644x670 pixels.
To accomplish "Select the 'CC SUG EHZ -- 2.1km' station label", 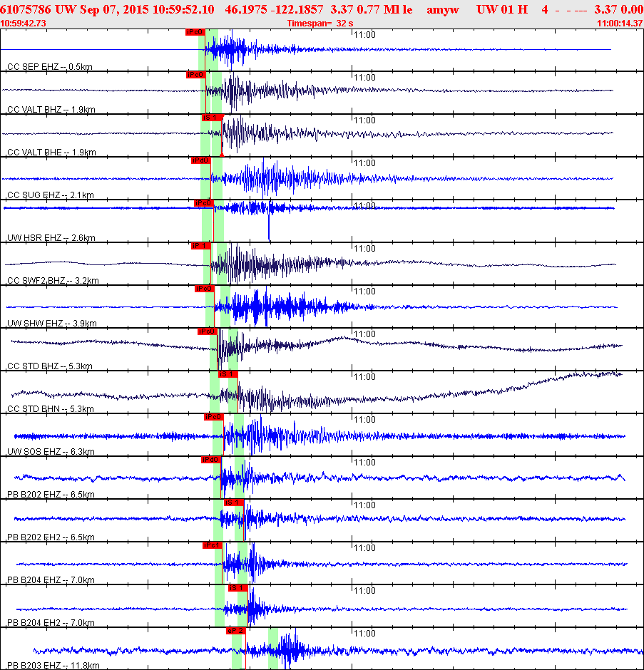I will point(51,195).
